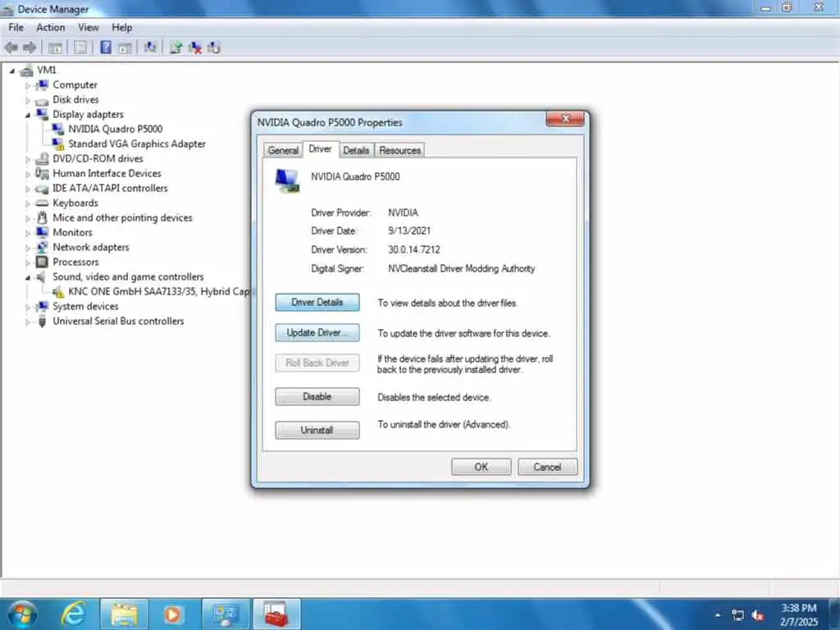Click the Mice and other pointing devices icon
Image resolution: width=840 pixels, height=630 pixels.
[43, 217]
